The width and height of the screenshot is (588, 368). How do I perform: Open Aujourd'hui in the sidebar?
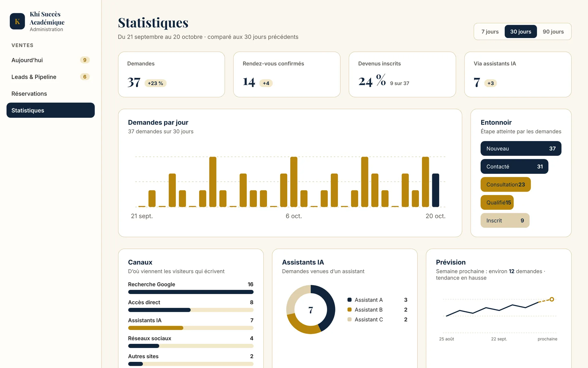[x=51, y=60]
